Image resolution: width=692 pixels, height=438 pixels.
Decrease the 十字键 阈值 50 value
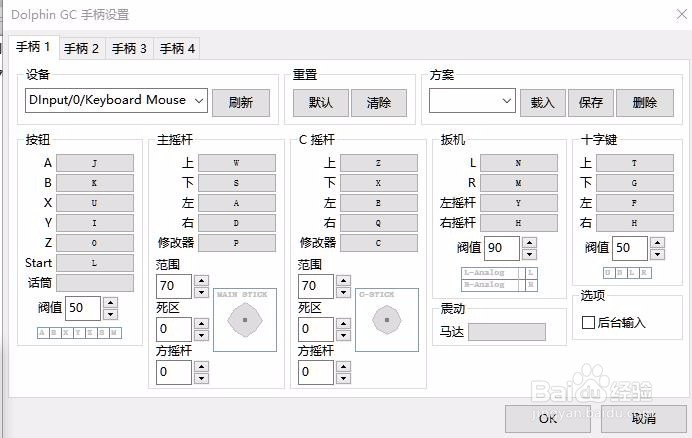(x=658, y=254)
